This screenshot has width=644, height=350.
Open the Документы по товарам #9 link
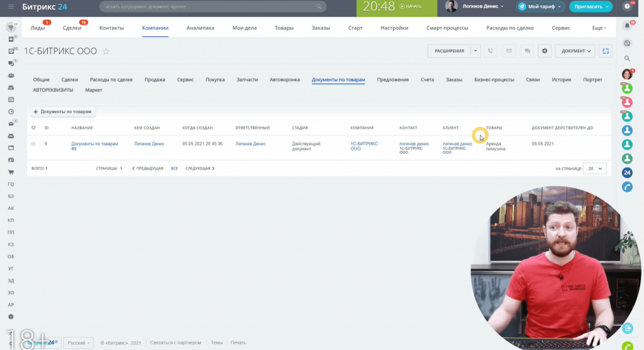(x=94, y=146)
